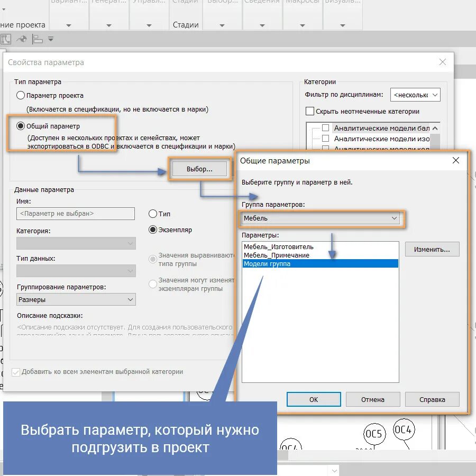The width and height of the screenshot is (476, 476).
Task: Click the Выбор... button
Action: (199, 169)
